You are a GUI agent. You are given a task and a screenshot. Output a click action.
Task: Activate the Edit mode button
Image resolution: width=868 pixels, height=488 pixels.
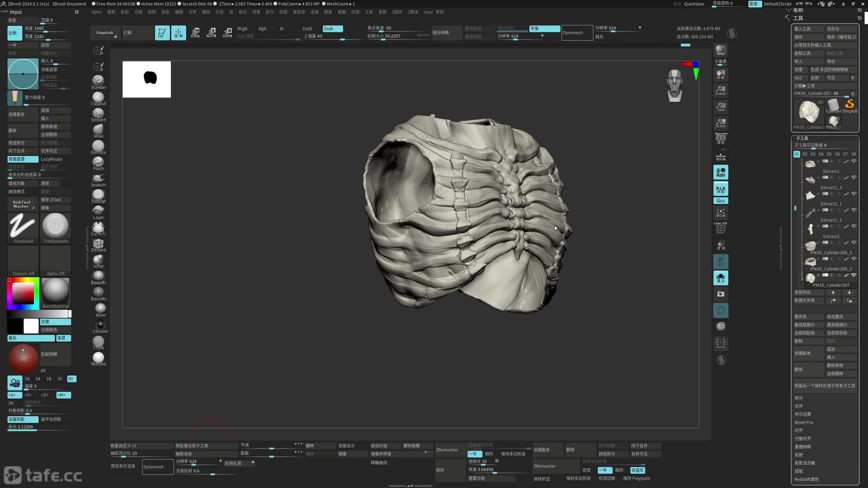click(162, 33)
